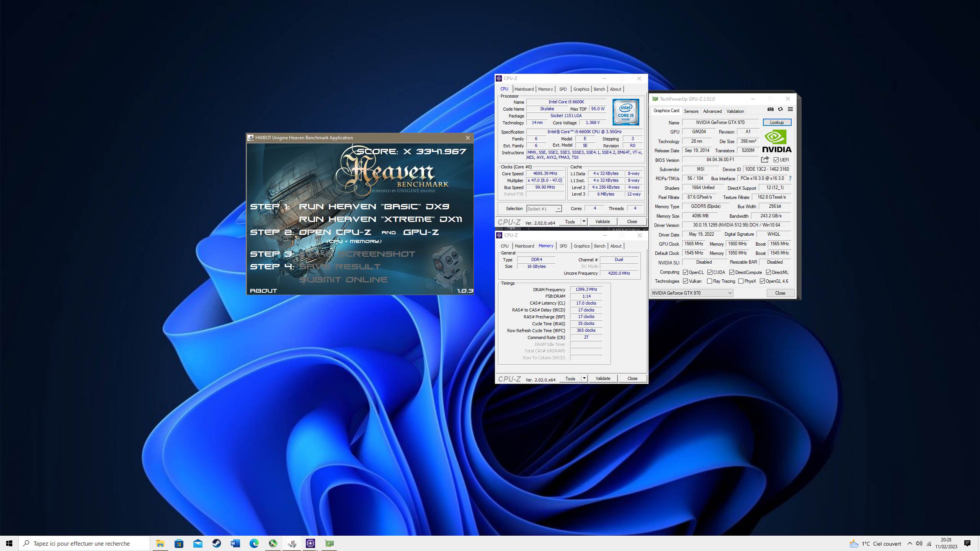Click Tools button in upper CPU-Z window
The width and height of the screenshot is (980, 551).
[x=570, y=222]
